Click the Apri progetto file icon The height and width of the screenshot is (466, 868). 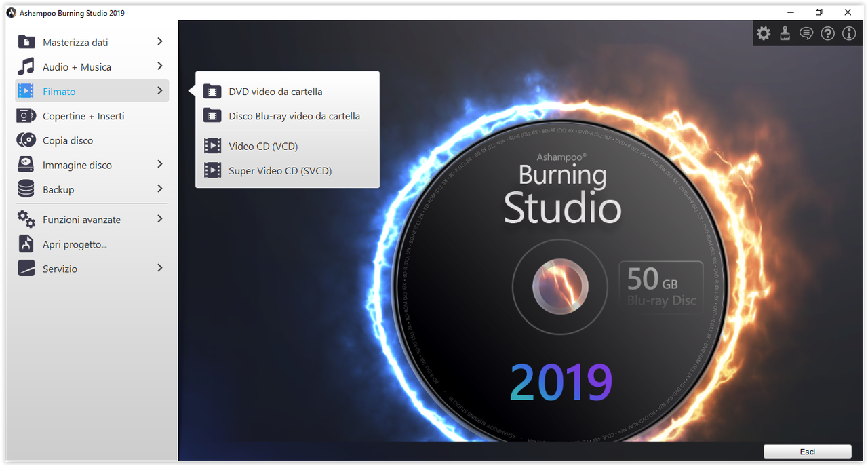click(26, 244)
